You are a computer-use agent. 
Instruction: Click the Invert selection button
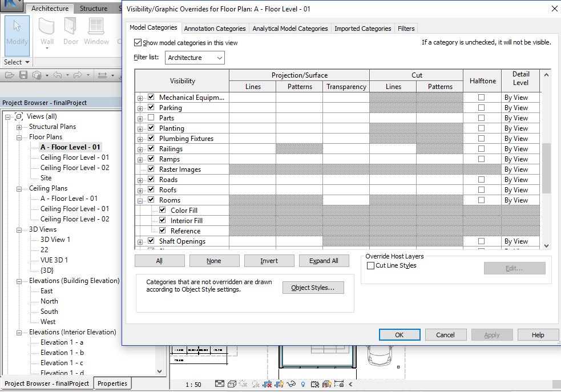pos(269,261)
